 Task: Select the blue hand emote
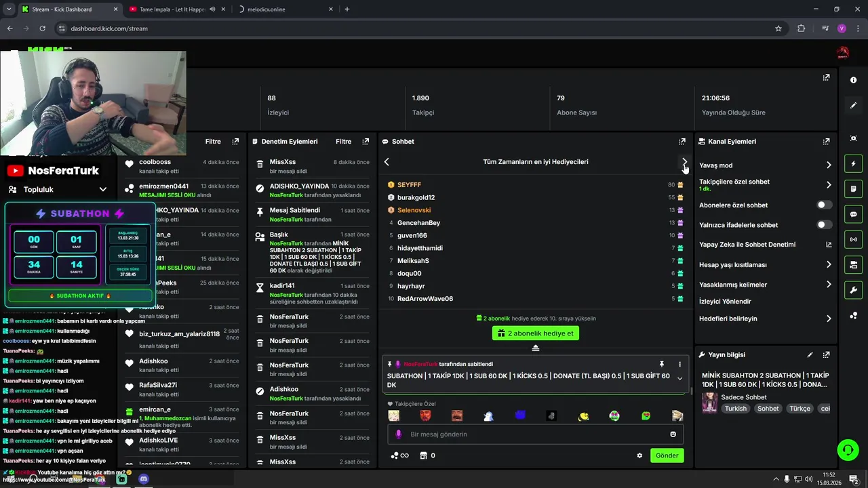[x=520, y=415]
